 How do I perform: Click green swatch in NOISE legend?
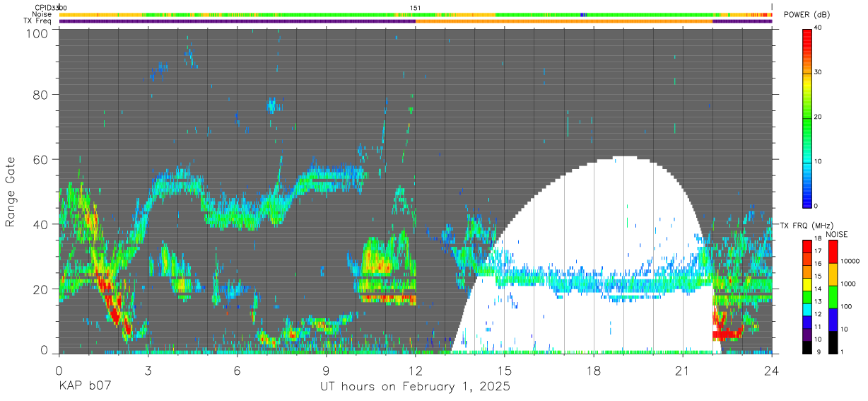click(x=833, y=296)
